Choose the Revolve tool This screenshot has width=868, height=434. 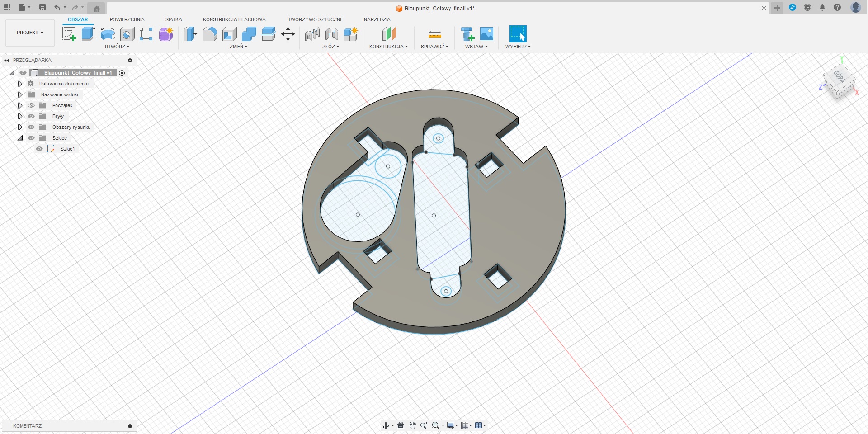(108, 34)
